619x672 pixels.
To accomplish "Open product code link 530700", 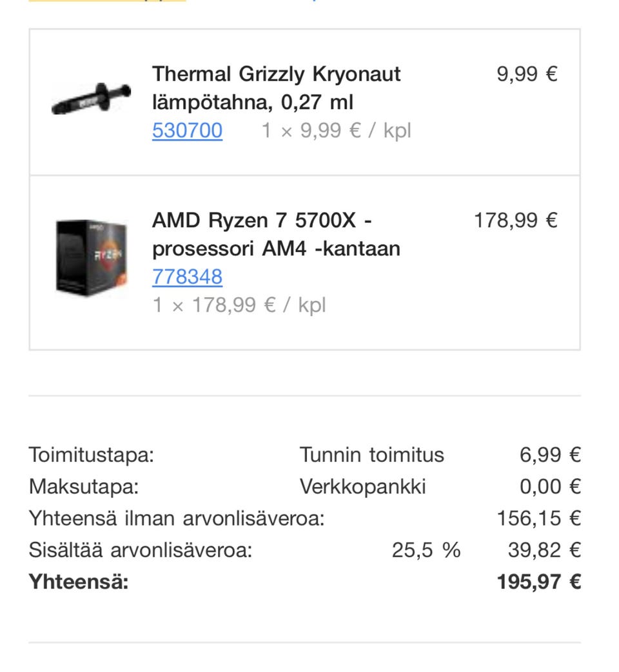I will pos(187,130).
